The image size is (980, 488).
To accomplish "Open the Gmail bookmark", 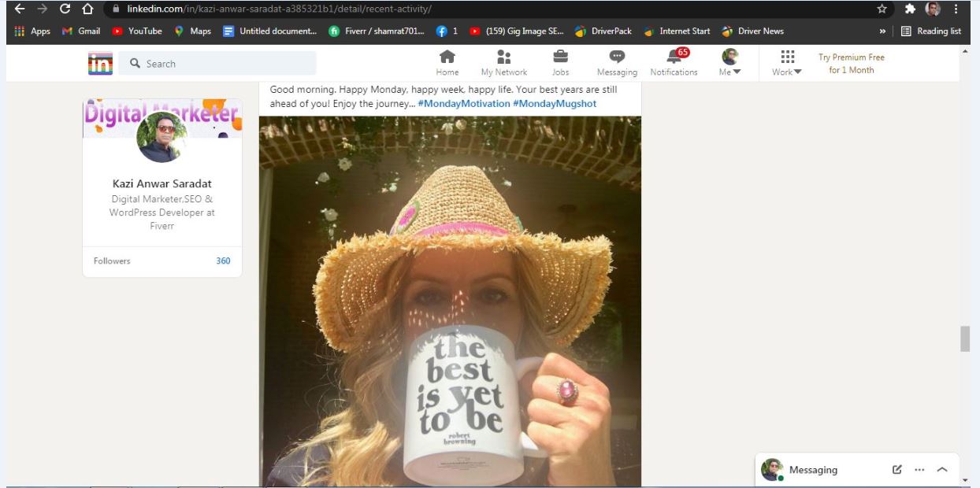I will coord(81,31).
